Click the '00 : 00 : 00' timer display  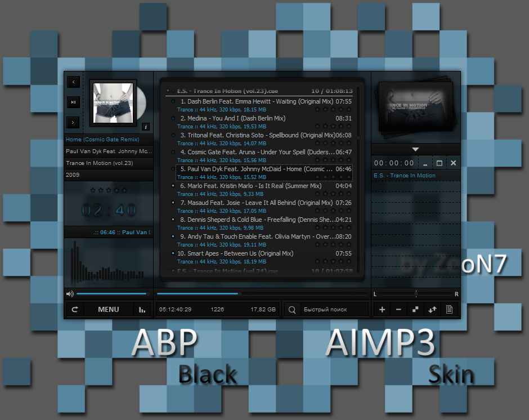[x=394, y=163]
